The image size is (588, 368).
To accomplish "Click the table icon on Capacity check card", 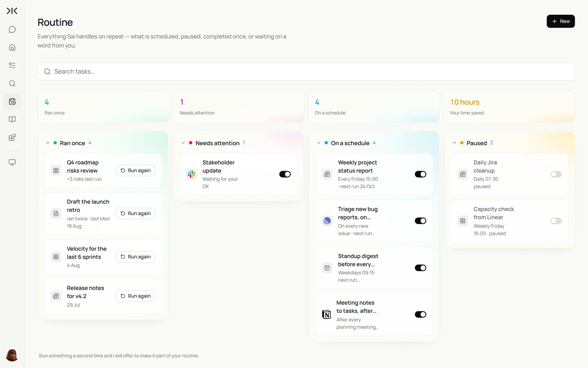I will [463, 221].
